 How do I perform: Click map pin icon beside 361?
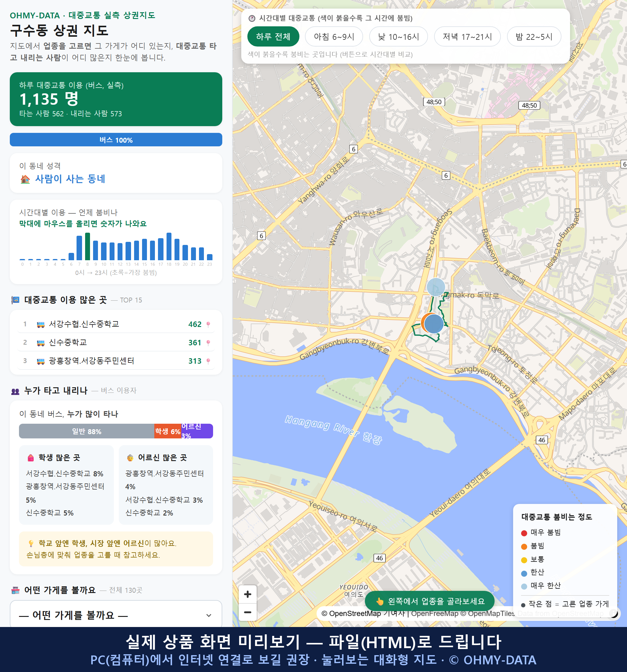coord(208,343)
